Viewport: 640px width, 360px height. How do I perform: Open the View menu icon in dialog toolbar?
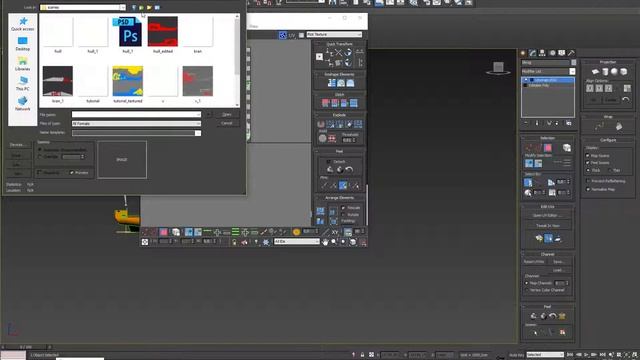click(157, 7)
